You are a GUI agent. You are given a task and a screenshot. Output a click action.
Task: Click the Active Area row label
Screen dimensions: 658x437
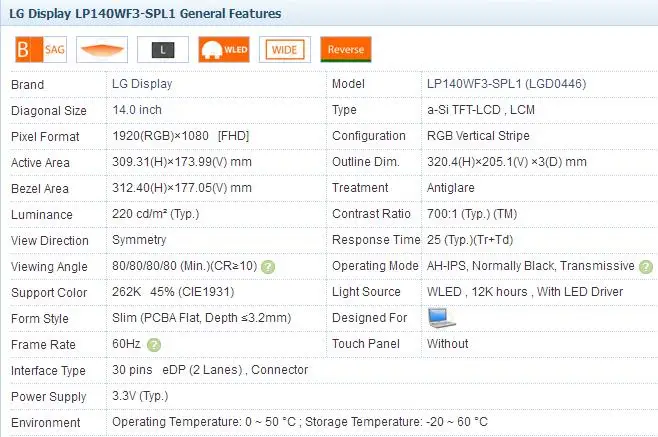tap(40, 163)
